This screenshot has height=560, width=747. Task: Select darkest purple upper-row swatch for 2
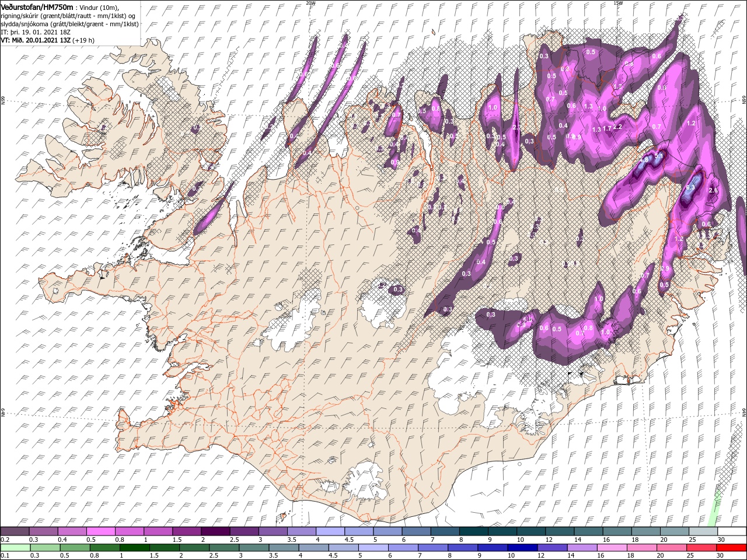pos(215,531)
